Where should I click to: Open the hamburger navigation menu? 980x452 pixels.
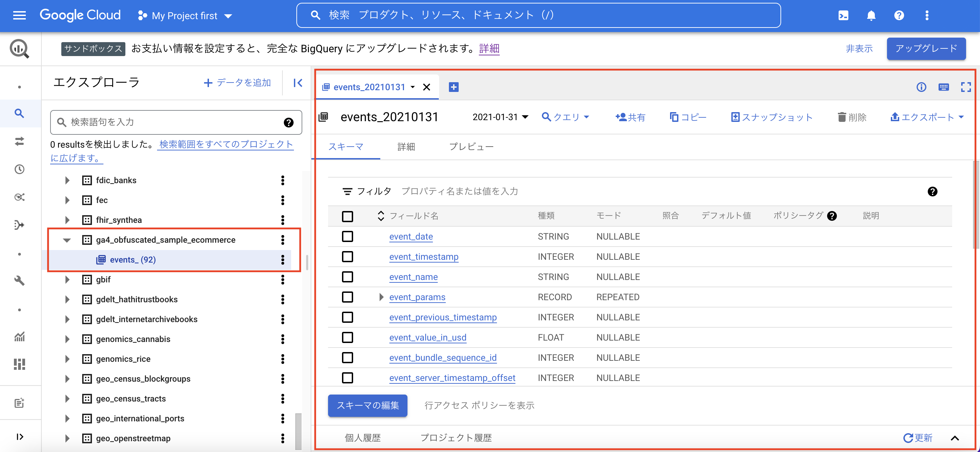pyautogui.click(x=20, y=15)
